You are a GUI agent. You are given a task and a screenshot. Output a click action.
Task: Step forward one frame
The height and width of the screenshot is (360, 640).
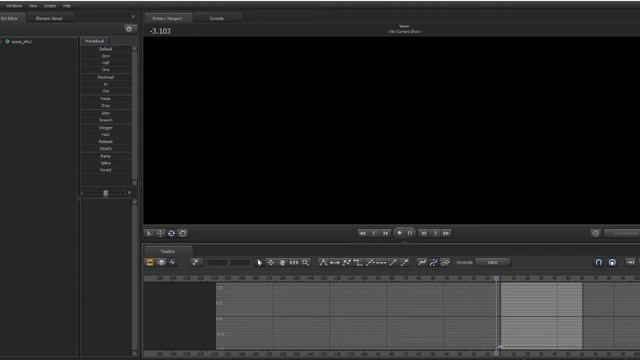(435, 233)
